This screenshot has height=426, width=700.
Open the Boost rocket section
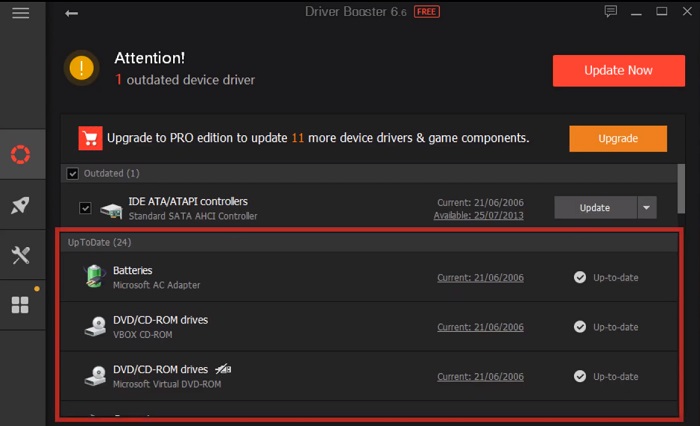(x=21, y=205)
